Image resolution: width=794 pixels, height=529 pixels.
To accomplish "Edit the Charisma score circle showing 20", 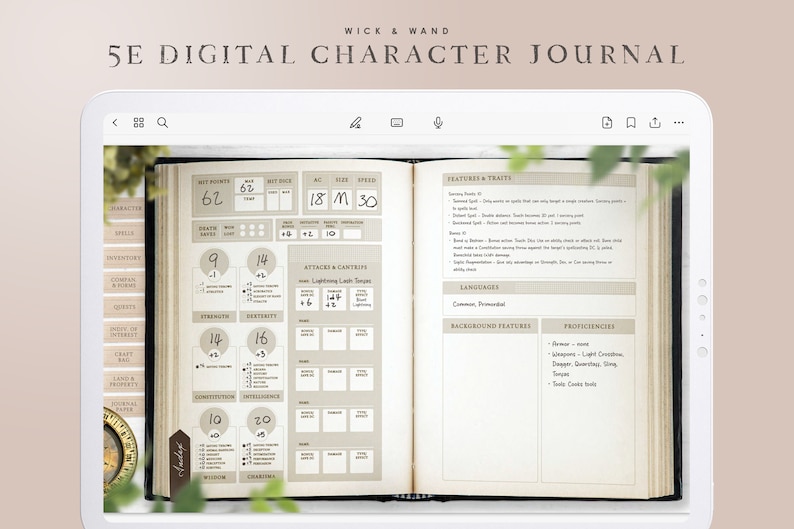I will (x=261, y=420).
